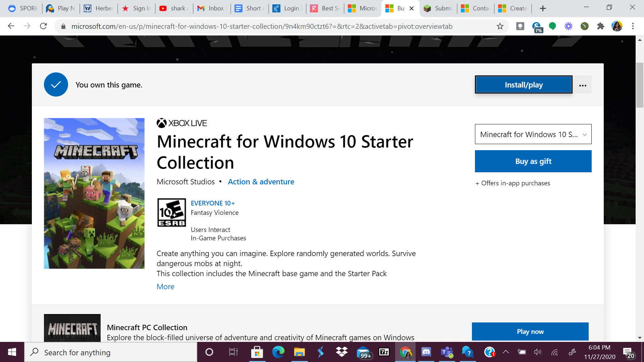Open File Explorer from the taskbar
644x362 pixels.
click(x=299, y=352)
